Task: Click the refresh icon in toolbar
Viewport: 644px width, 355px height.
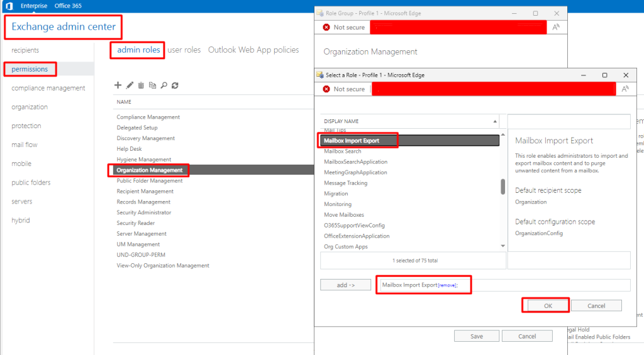Action: 175,85
